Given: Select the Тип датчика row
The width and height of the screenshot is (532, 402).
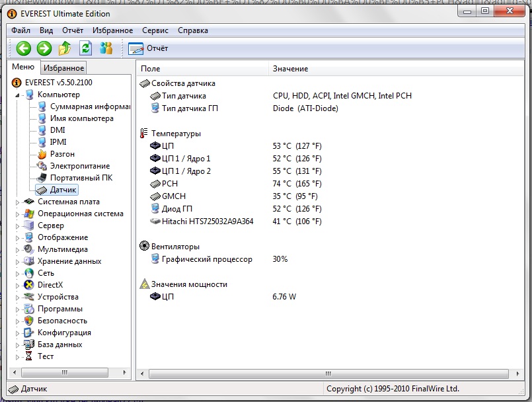Looking at the screenshot, I should [330, 96].
